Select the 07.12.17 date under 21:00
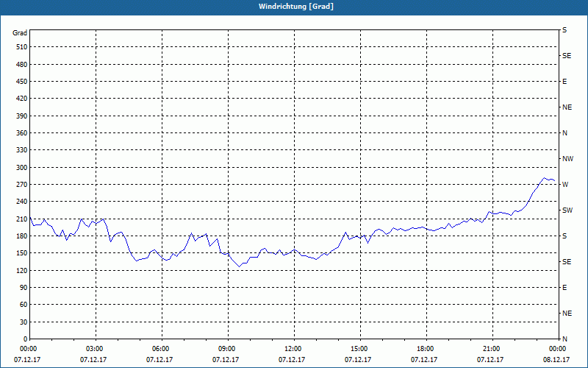This screenshot has height=368, width=588. pos(490,360)
